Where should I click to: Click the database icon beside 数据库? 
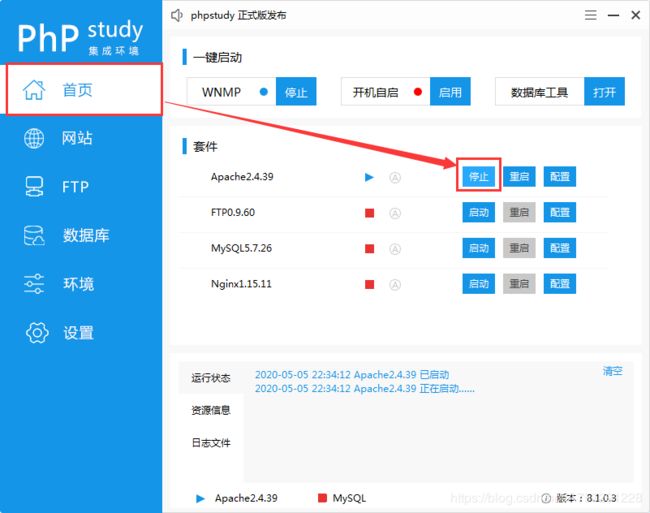click(x=34, y=235)
